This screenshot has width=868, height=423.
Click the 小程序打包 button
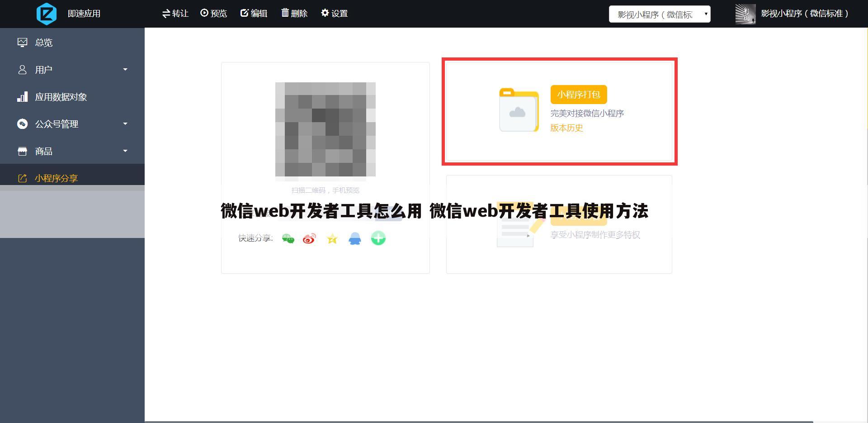pyautogui.click(x=579, y=95)
